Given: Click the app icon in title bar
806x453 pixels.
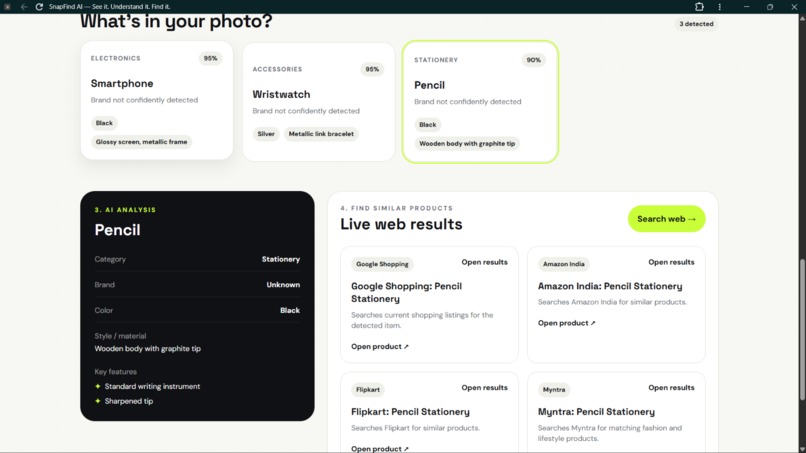Looking at the screenshot, I should (x=7, y=7).
